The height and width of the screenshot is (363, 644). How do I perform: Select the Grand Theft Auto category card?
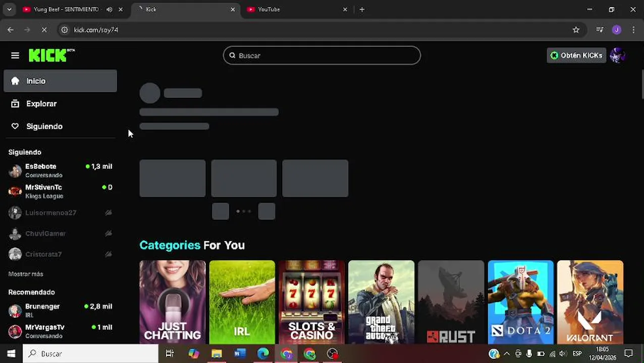pyautogui.click(x=381, y=302)
